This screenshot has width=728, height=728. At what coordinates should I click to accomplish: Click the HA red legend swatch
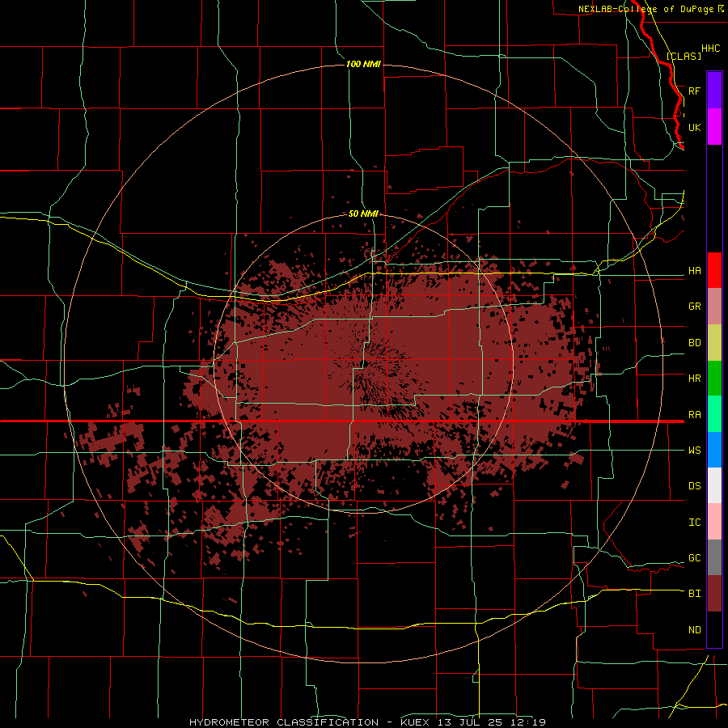click(714, 270)
